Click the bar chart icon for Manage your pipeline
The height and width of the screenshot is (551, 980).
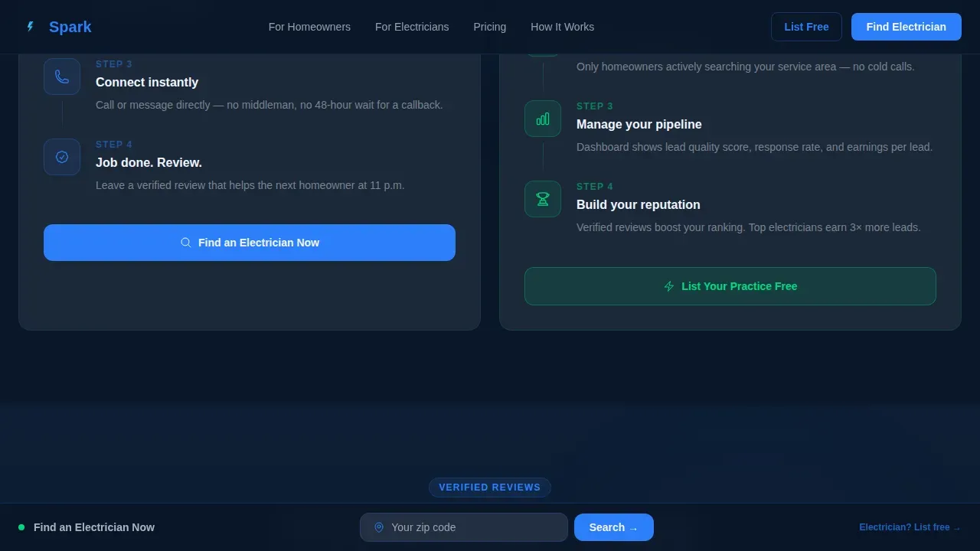coord(543,119)
